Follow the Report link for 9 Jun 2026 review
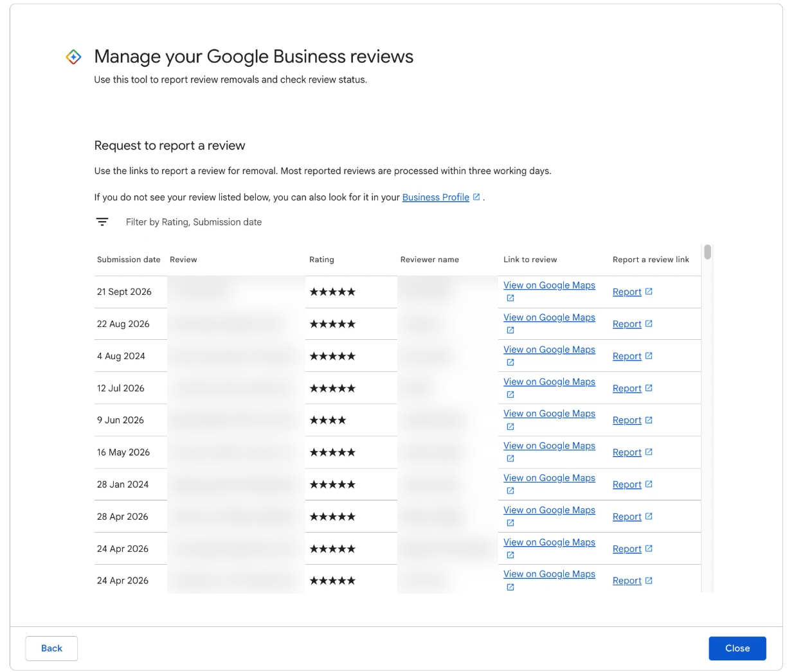Viewport: 794px width, 672px height. (627, 420)
